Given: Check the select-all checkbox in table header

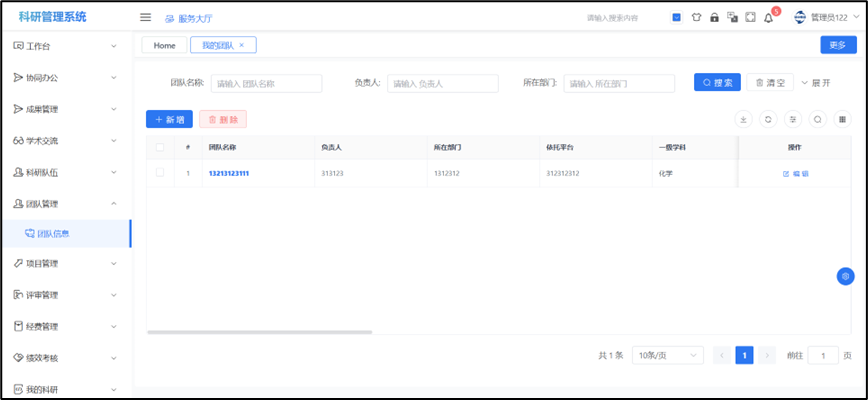Looking at the screenshot, I should pyautogui.click(x=160, y=147).
